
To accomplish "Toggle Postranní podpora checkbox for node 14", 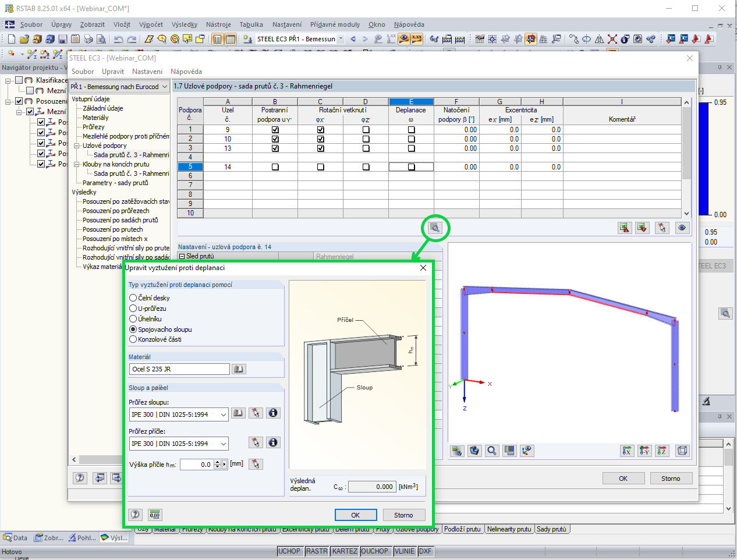I will pyautogui.click(x=275, y=167).
